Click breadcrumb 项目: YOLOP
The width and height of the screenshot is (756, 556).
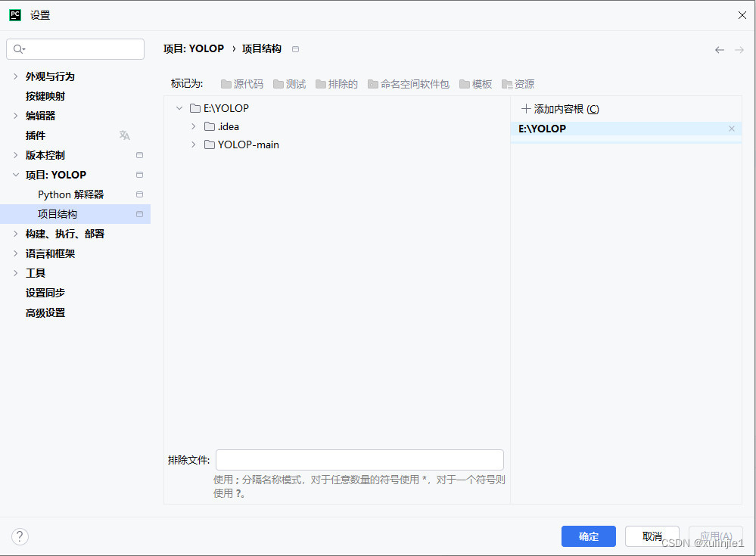click(194, 48)
